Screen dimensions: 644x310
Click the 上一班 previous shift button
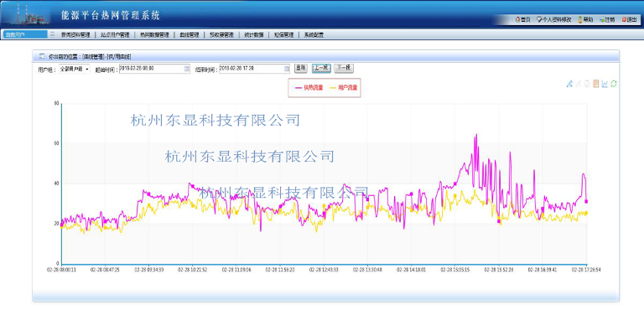(x=322, y=69)
